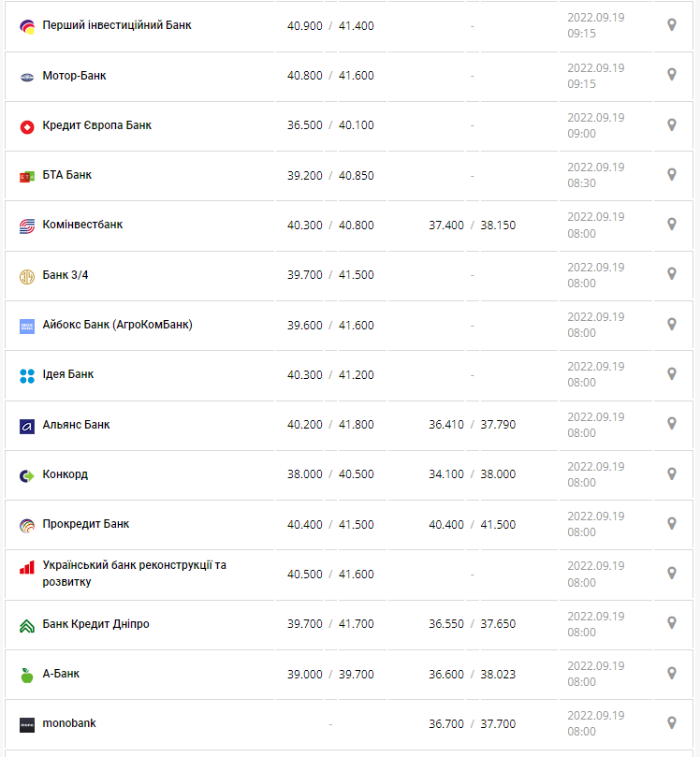Click map pin in Ідея Банк row

click(671, 373)
